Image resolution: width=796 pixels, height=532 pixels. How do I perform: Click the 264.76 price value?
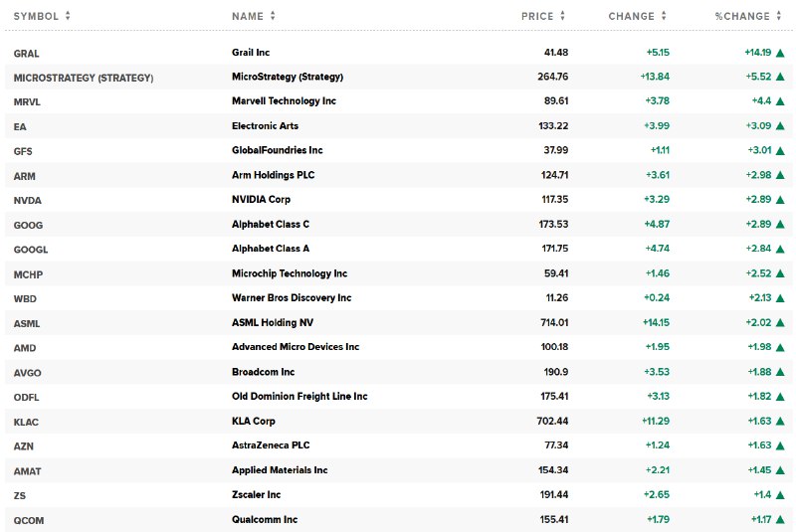pos(553,77)
